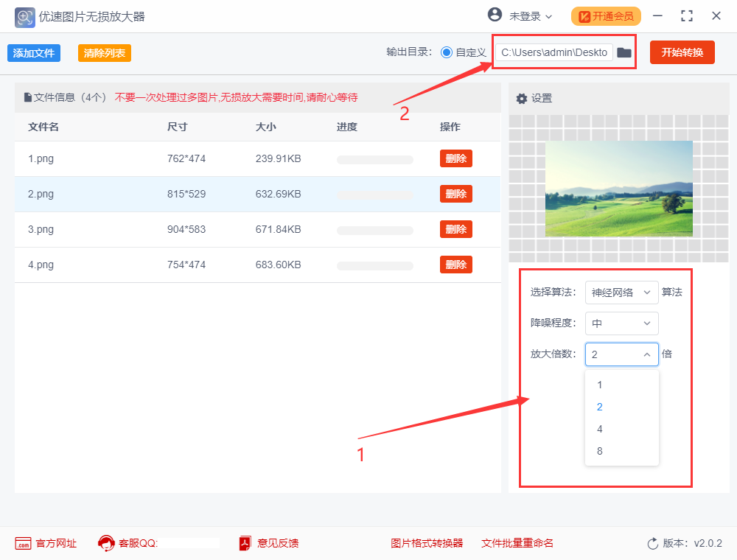Click the 添加文件 button
Screen dimensions: 737x560
(33, 52)
